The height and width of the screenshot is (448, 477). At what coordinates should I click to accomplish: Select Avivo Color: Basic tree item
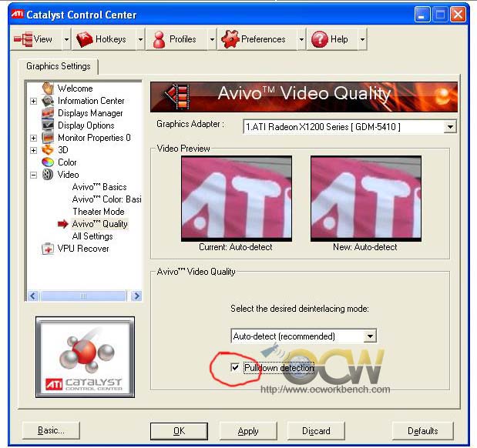pyautogui.click(x=106, y=199)
